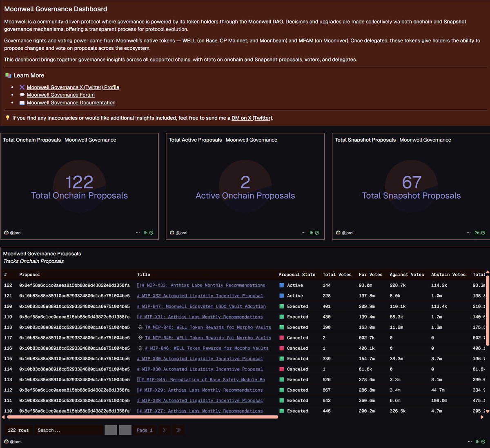This screenshot has width=490, height=448.
Task: Click the lightbulb icon before the inaccuracies note
Action: [x=7, y=118]
